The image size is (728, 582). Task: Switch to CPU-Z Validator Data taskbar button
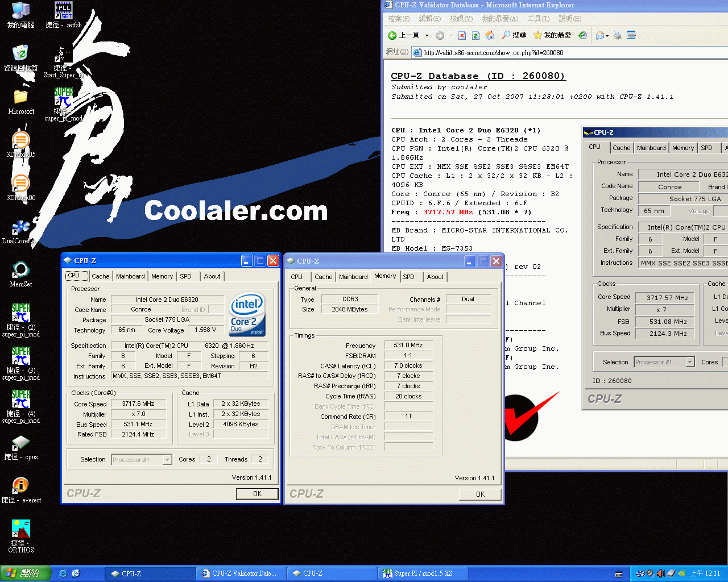240,573
